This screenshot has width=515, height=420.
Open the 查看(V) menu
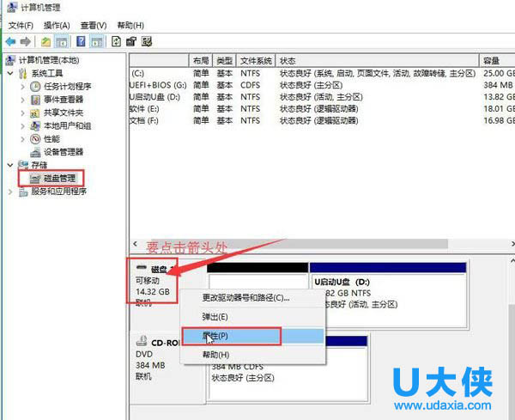[93, 25]
